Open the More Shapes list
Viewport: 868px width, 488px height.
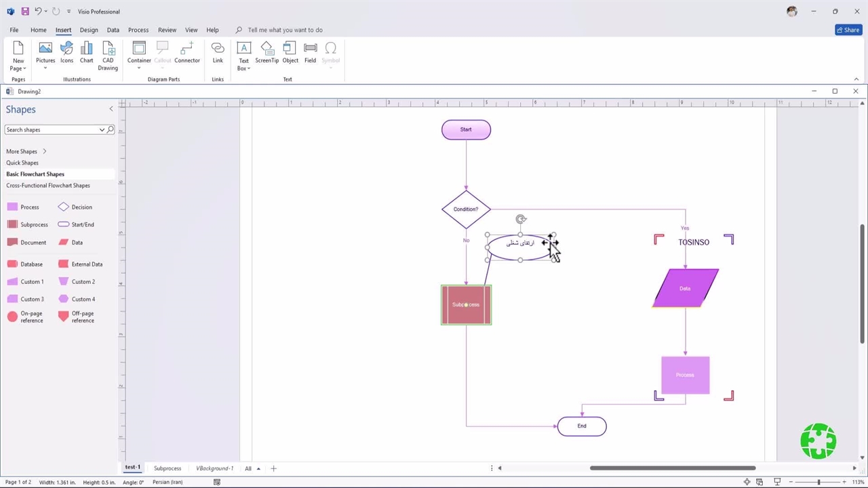point(26,151)
